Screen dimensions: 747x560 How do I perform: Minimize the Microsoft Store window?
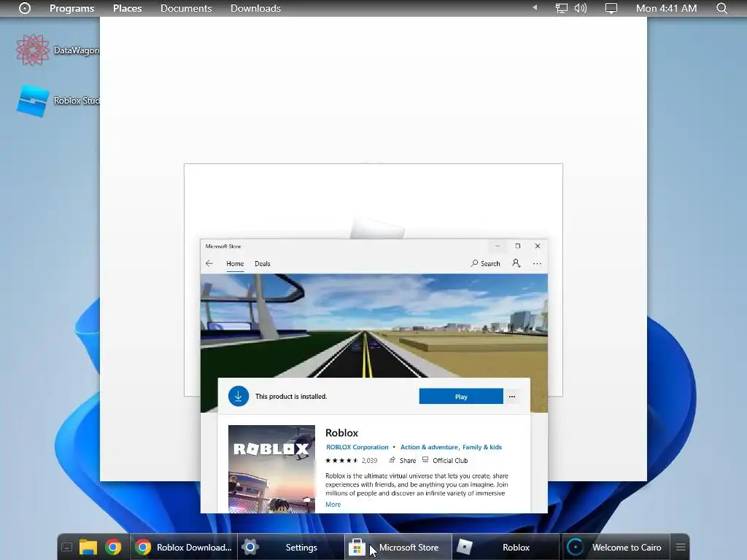pos(498,246)
